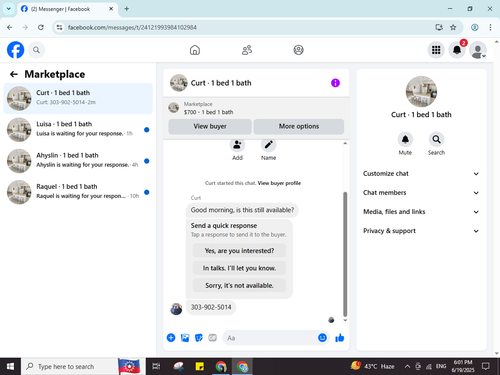
Task: Go to the Home feed icon
Action: 195,50
